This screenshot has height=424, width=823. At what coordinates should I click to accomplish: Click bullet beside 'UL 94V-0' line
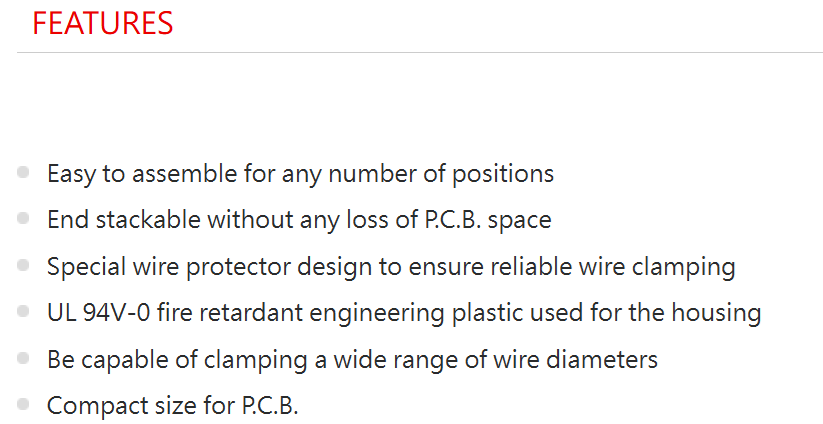23,312
